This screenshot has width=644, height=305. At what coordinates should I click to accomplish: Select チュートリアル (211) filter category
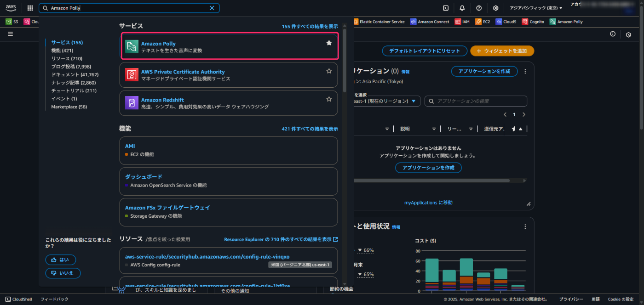coord(74,90)
